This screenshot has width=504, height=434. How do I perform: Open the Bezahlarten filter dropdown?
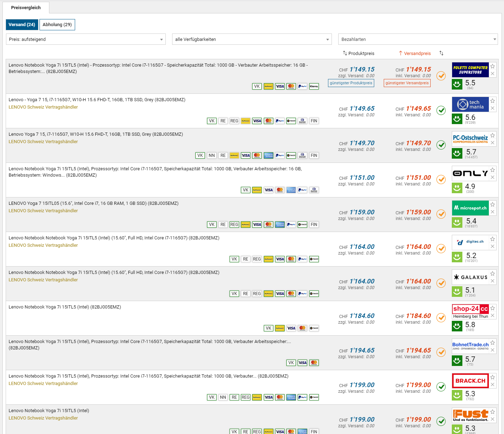click(418, 39)
